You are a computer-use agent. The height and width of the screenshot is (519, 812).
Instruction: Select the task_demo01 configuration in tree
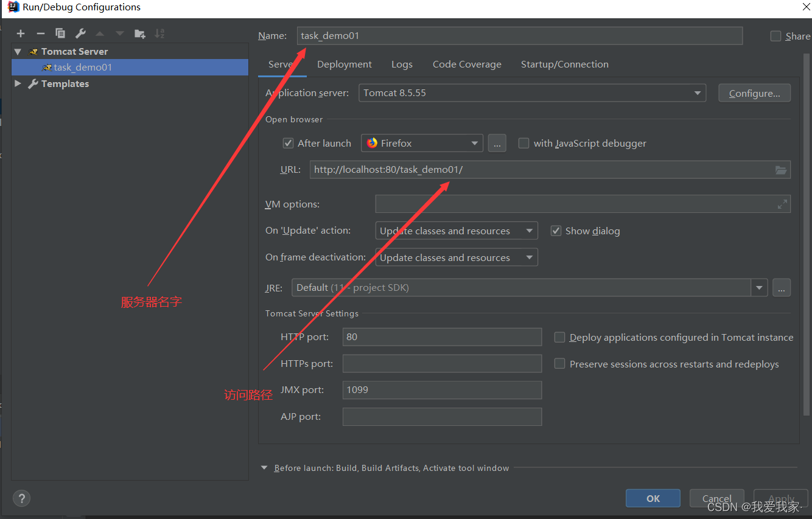coord(130,68)
